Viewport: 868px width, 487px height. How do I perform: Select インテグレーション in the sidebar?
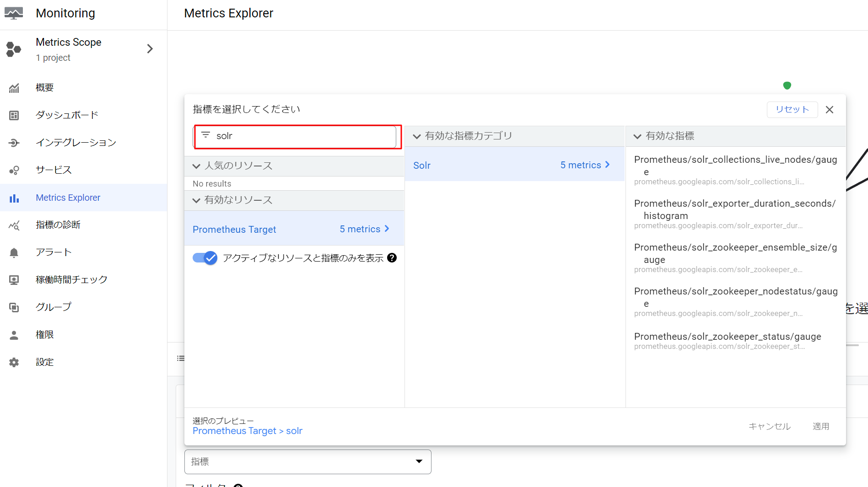(76, 142)
